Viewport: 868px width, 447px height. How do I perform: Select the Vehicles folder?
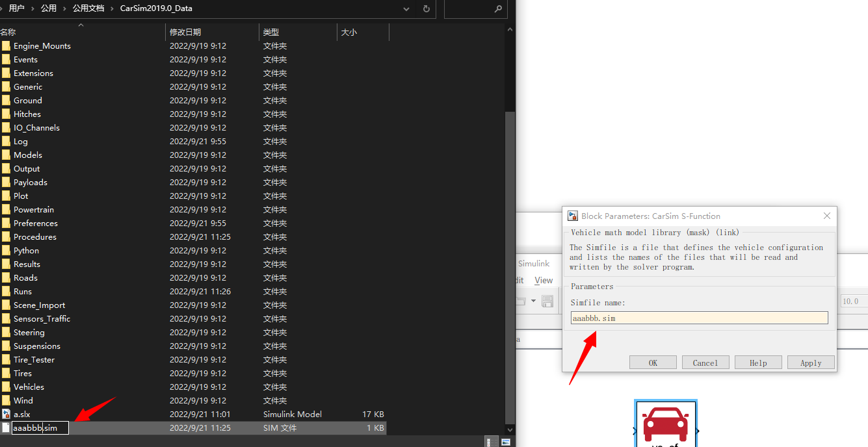tap(29, 387)
